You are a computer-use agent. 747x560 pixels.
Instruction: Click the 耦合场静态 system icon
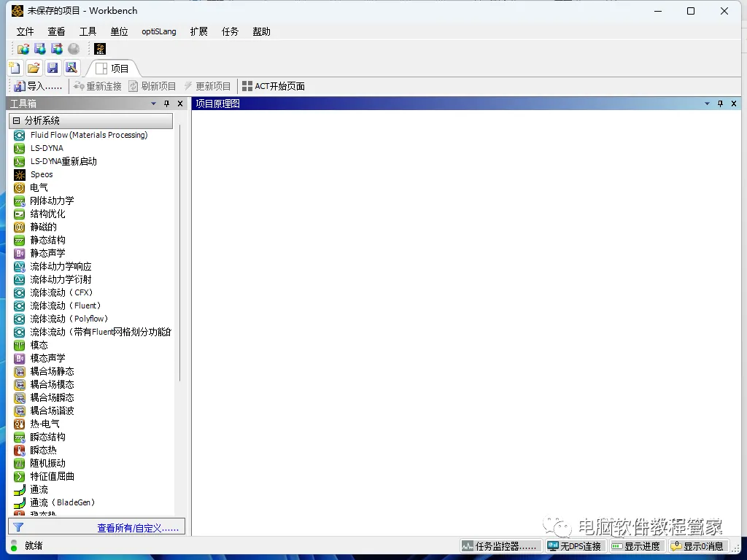tap(19, 371)
